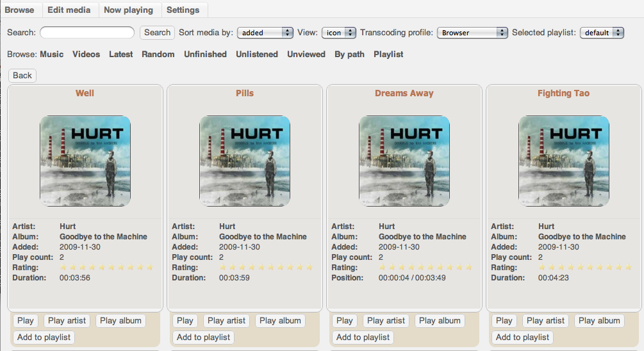Open the View mode dropdown
The height and width of the screenshot is (351, 644).
pos(339,33)
